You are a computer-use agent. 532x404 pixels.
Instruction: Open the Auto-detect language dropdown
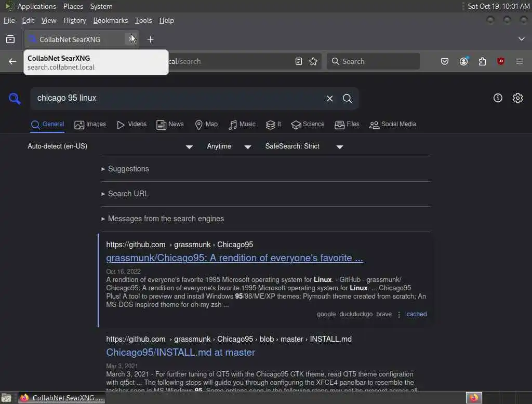pyautogui.click(x=110, y=146)
